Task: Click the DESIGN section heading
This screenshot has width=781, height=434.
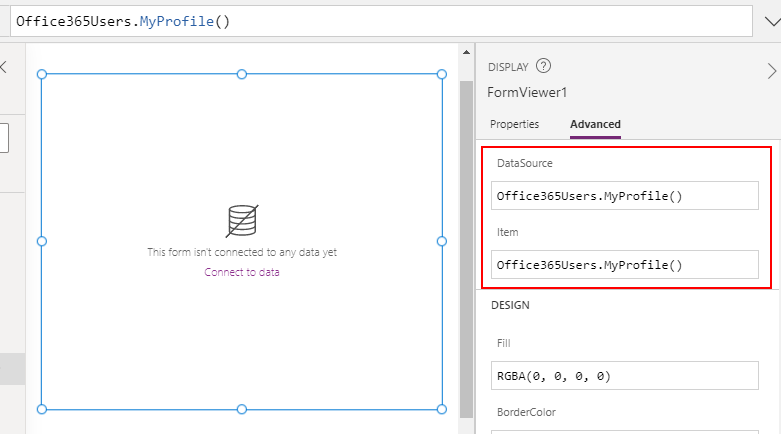Action: tap(510, 305)
